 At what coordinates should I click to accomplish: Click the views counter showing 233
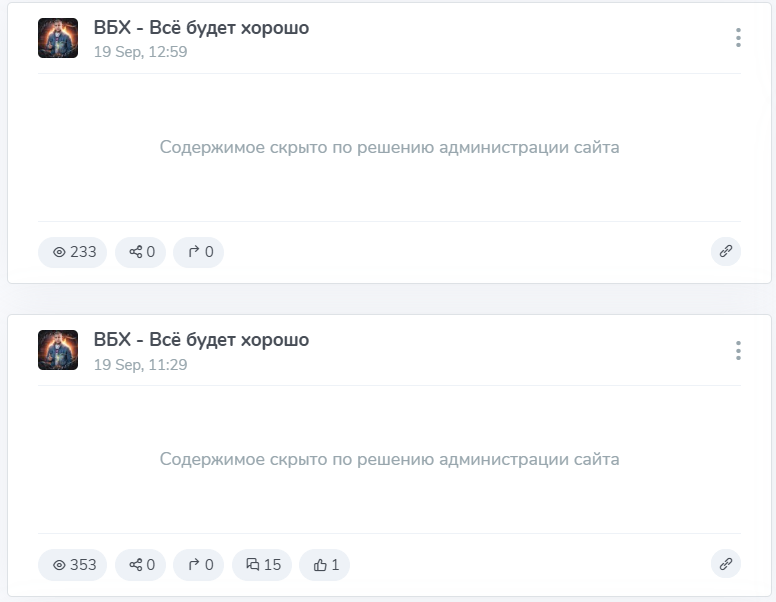(73, 252)
